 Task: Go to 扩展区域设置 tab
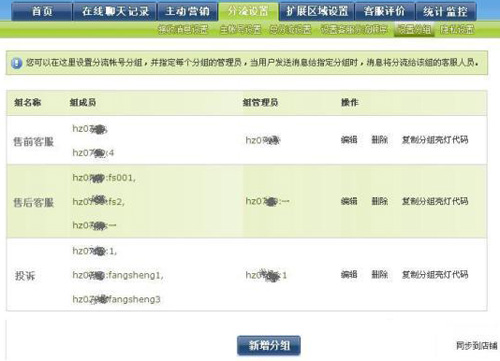pyautogui.click(x=317, y=11)
